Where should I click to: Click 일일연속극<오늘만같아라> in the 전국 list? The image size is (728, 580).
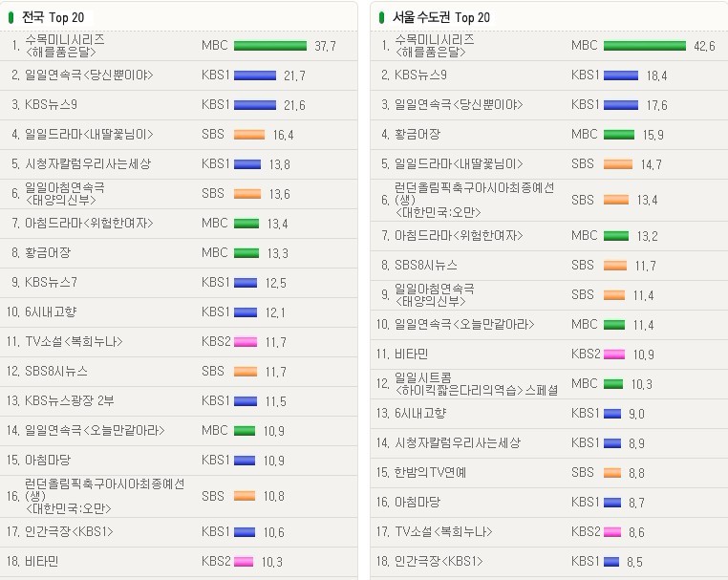tap(95, 431)
